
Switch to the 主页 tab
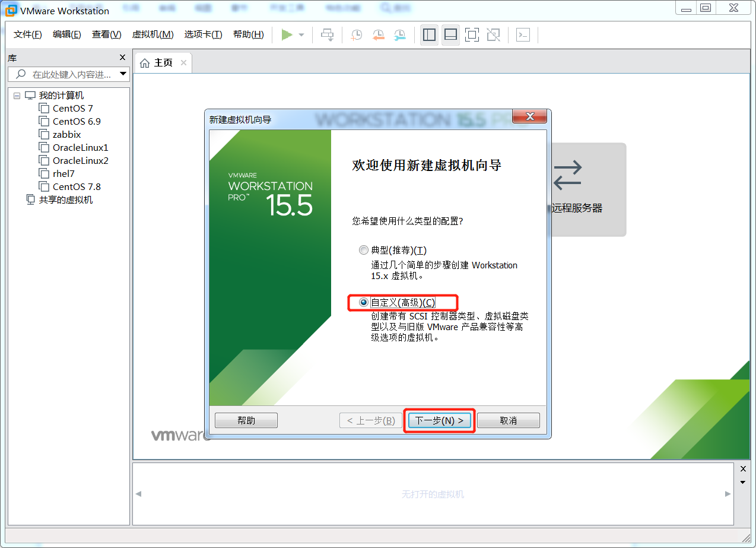[163, 63]
